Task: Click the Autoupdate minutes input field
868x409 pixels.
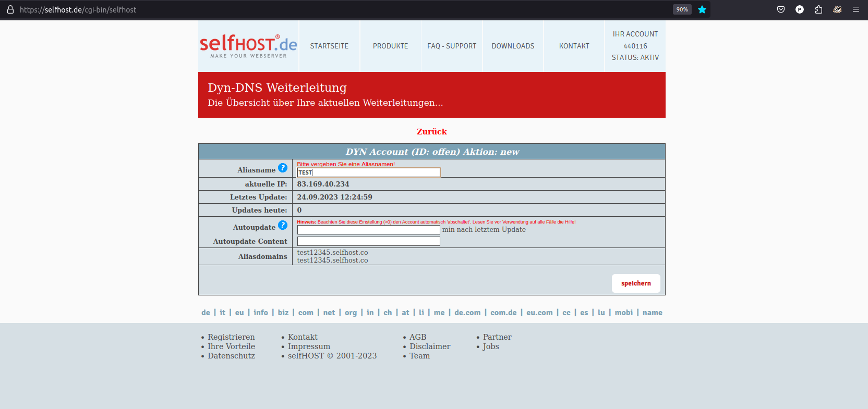Action: pyautogui.click(x=368, y=230)
